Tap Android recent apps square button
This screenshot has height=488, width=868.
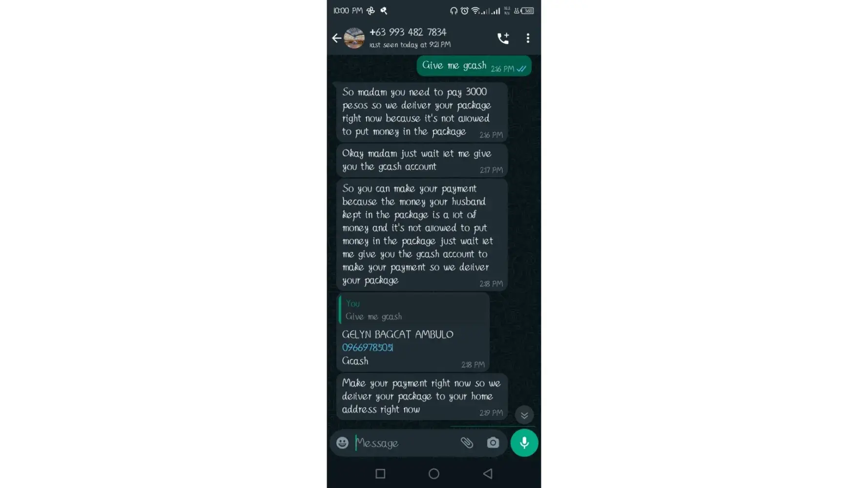pyautogui.click(x=380, y=473)
